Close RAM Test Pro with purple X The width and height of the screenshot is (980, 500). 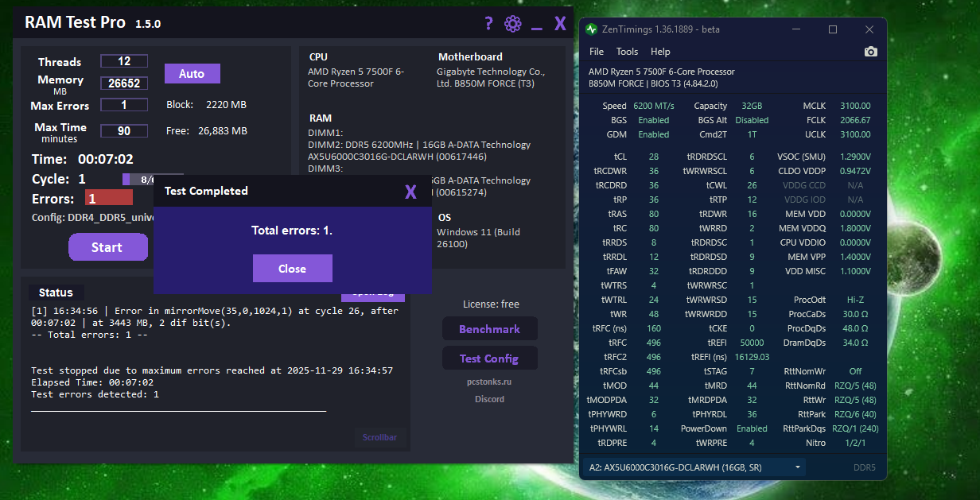pos(561,23)
